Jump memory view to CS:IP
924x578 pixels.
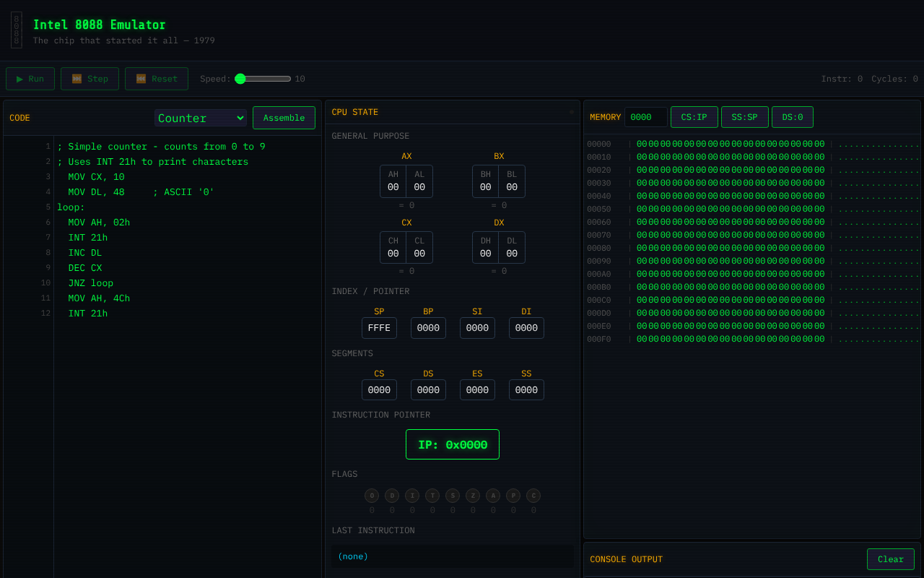694,117
